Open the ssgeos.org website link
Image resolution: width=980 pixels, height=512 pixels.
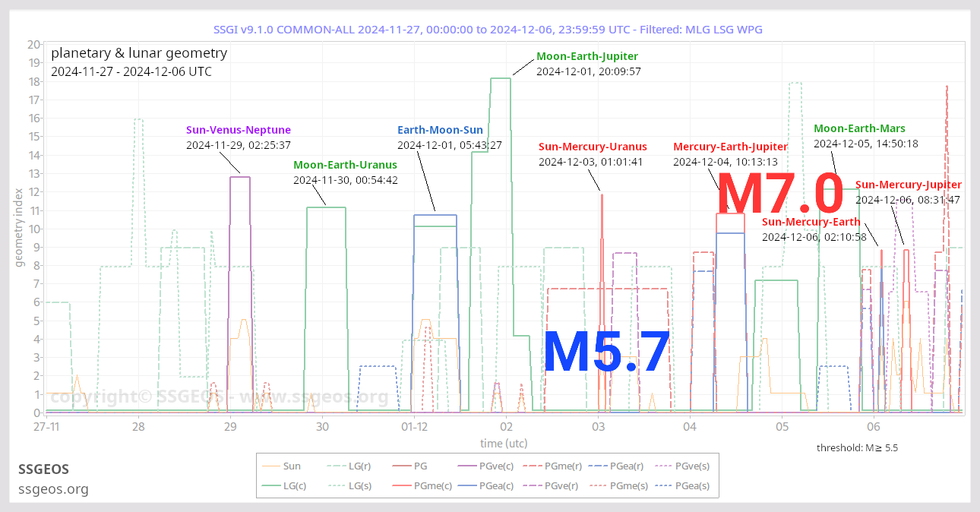pos(53,489)
